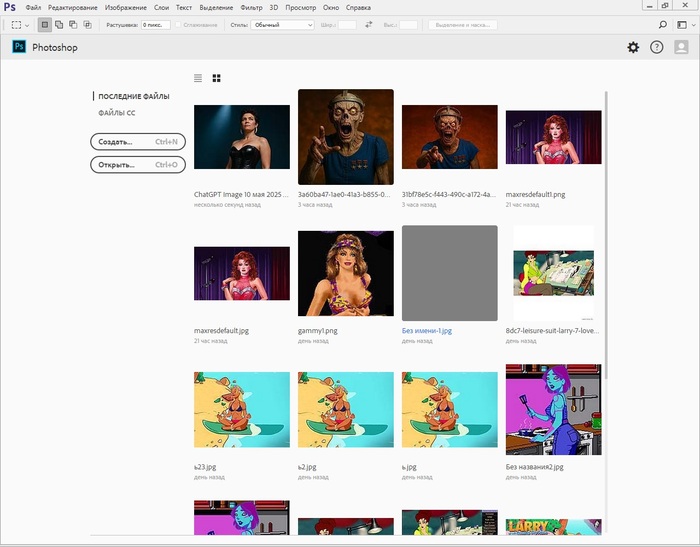Click the swap width and height icon
The width and height of the screenshot is (700, 547).
(368, 24)
